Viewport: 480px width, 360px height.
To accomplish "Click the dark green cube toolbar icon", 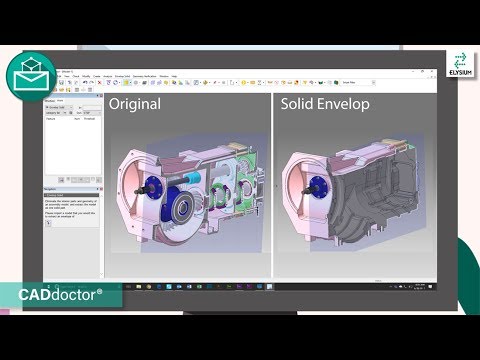I will pyautogui.click(x=336, y=83).
